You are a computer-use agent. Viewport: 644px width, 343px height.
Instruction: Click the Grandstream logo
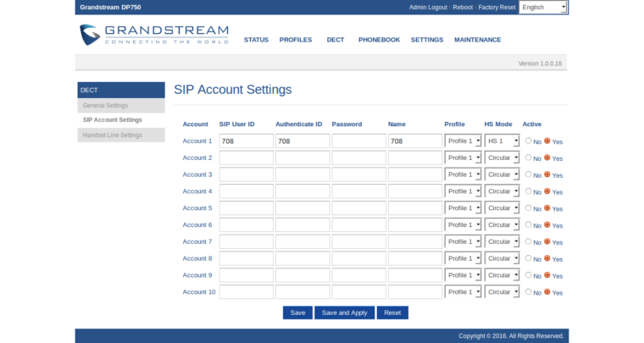point(153,35)
